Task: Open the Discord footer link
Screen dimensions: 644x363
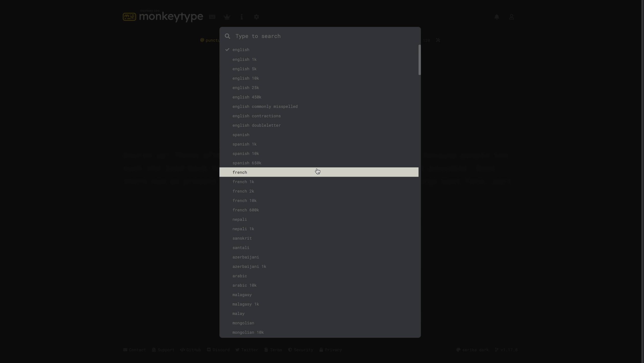Action: [218, 350]
